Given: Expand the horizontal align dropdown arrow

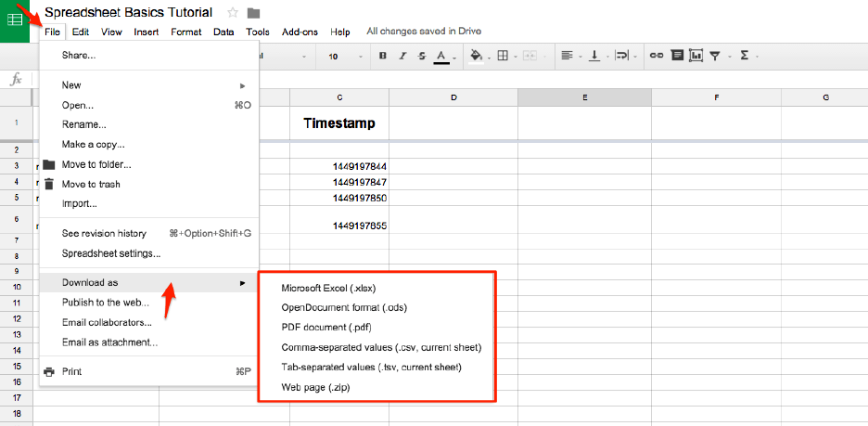Looking at the screenshot, I should (x=581, y=57).
